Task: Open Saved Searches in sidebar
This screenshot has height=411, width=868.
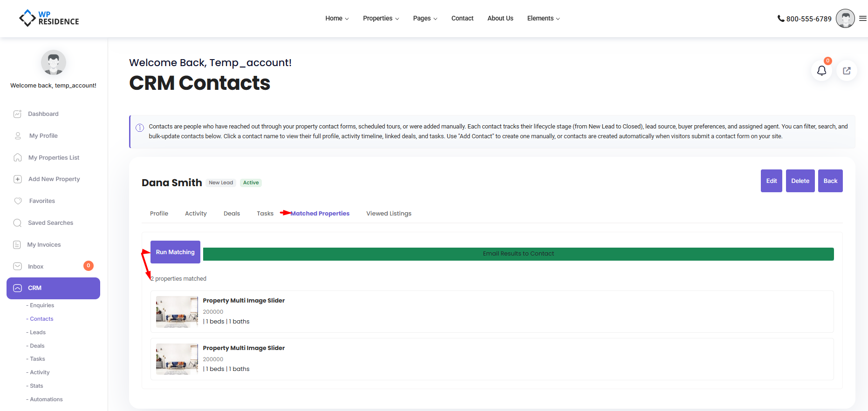Action: (50, 223)
